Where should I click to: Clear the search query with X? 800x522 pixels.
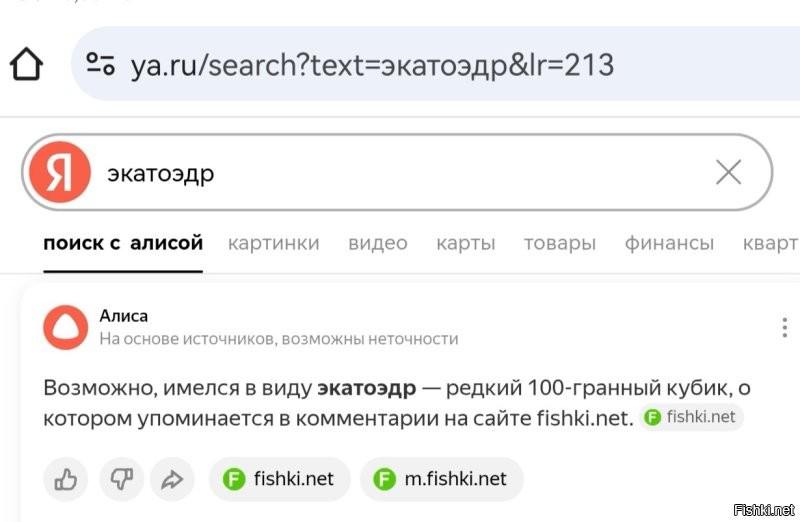coord(728,173)
